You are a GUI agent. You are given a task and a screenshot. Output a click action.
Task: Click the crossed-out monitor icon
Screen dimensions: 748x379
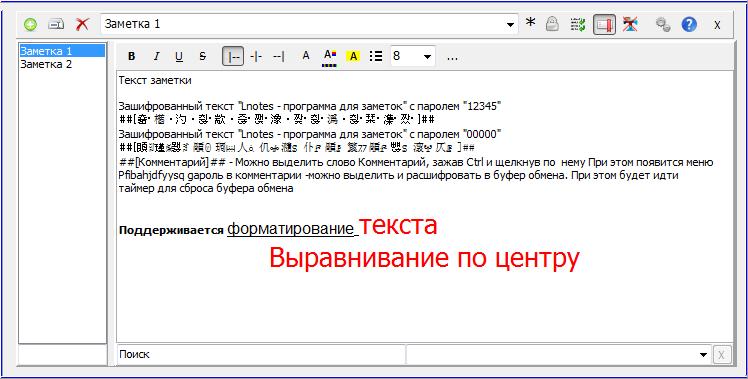(630, 24)
